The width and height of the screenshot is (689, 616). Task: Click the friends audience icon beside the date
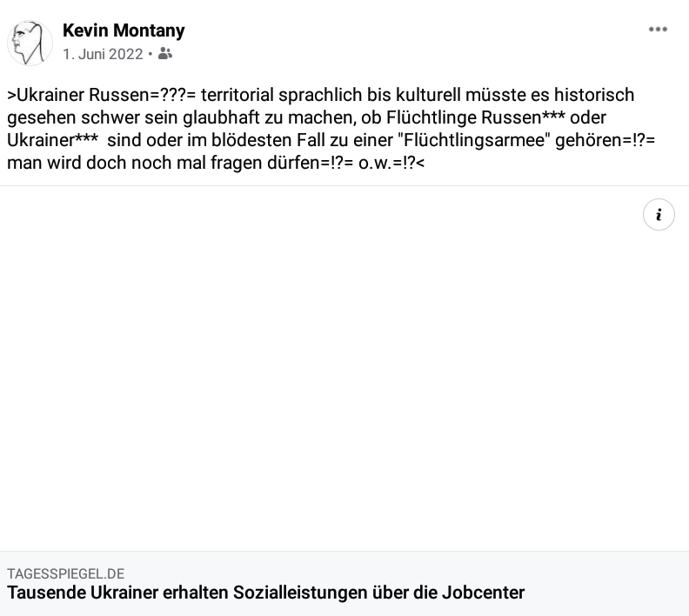pyautogui.click(x=164, y=54)
